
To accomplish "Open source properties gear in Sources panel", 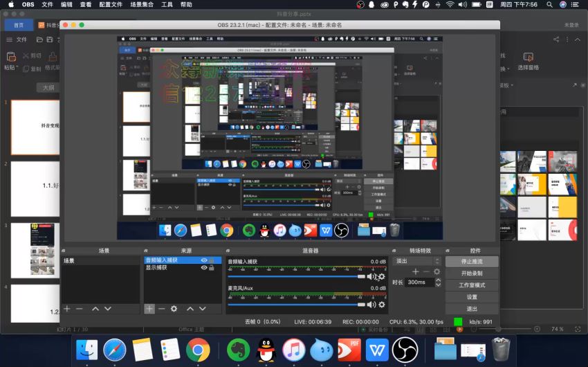I will point(174,308).
